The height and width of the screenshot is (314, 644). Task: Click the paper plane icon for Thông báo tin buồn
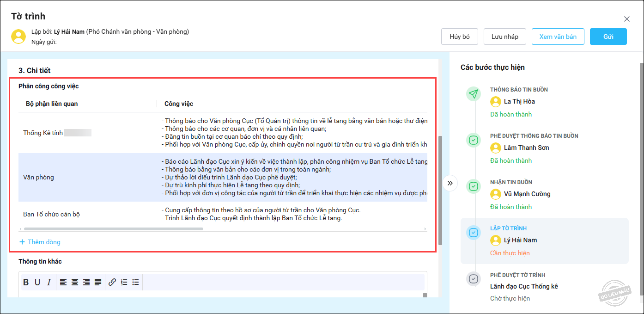click(x=473, y=94)
